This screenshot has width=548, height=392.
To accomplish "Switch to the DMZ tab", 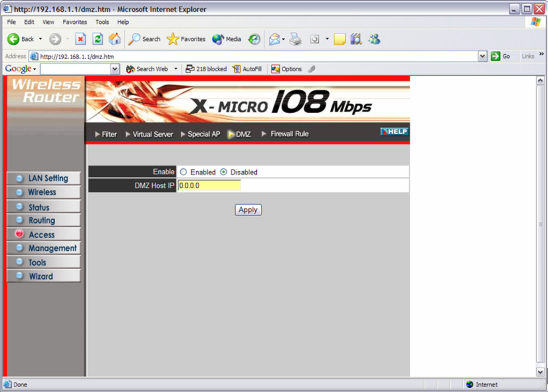I will pyautogui.click(x=239, y=134).
